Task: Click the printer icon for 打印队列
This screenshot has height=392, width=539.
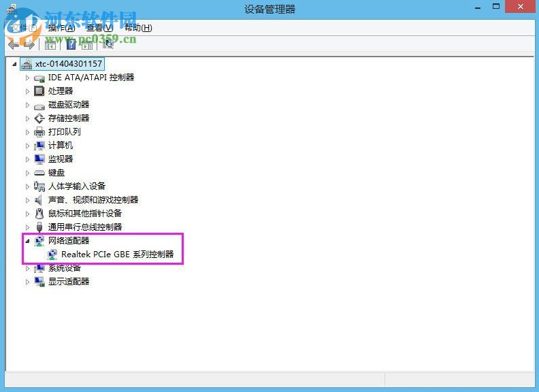Action: (39, 132)
